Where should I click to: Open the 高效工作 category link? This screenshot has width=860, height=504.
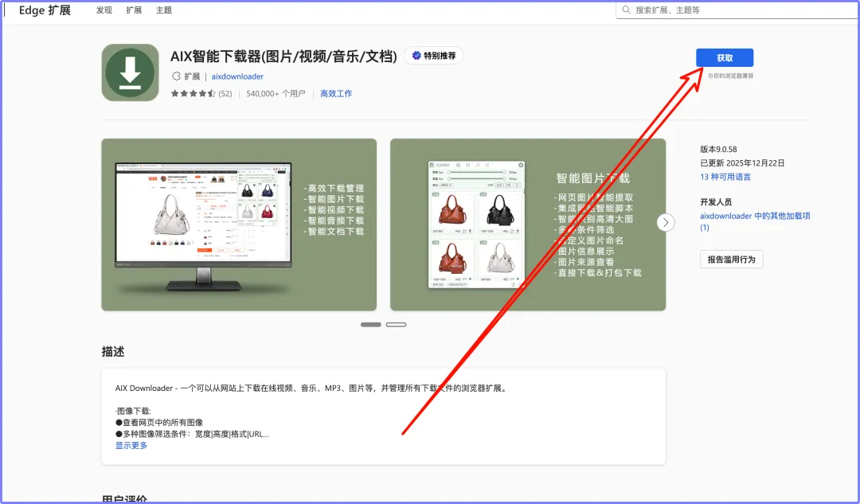click(x=336, y=94)
